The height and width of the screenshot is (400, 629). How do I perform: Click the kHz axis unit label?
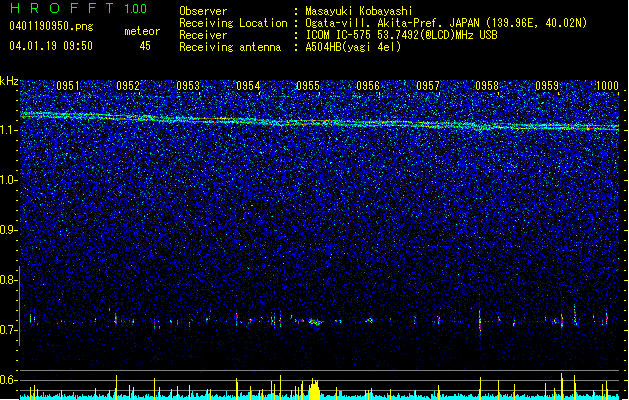coord(9,81)
